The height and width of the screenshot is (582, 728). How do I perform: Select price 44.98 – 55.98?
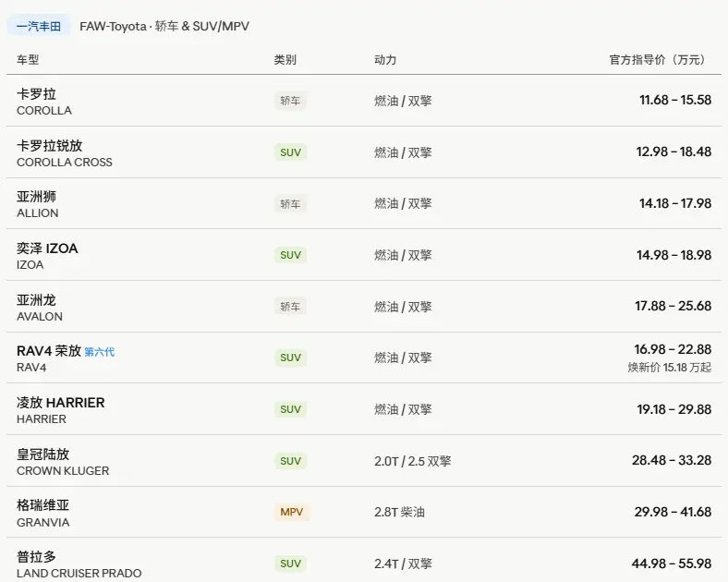pyautogui.click(x=672, y=564)
